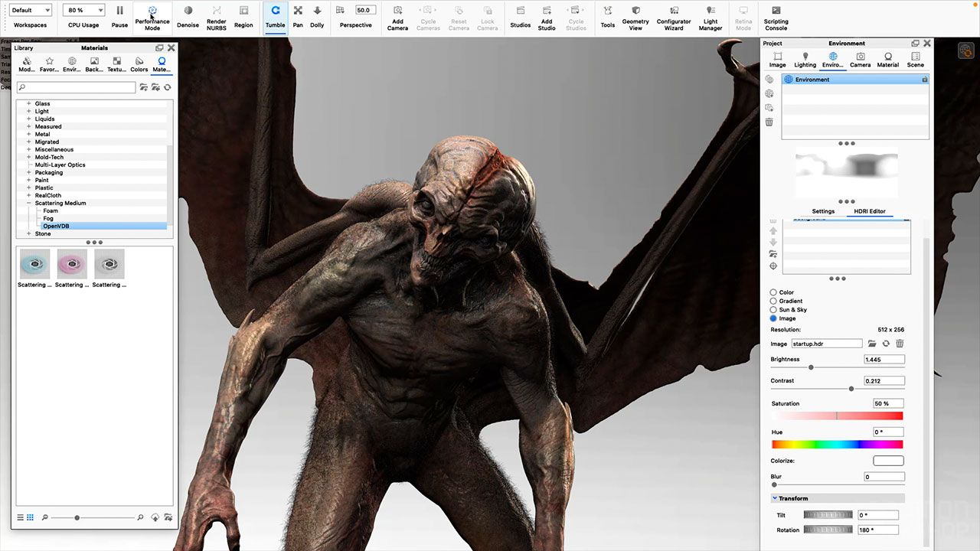Image resolution: width=980 pixels, height=551 pixels.
Task: Switch to the HDRI Editor tab
Action: 869,211
